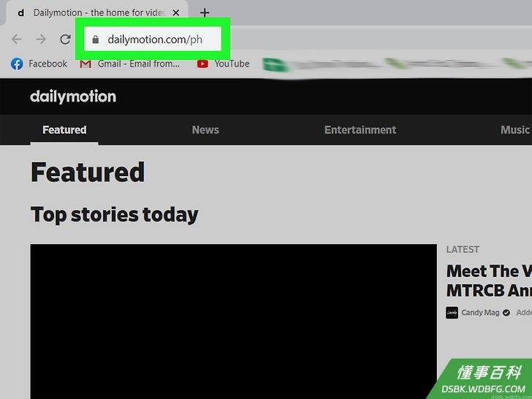
Task: Click the 'Top stories today' heading
Action: [114, 215]
